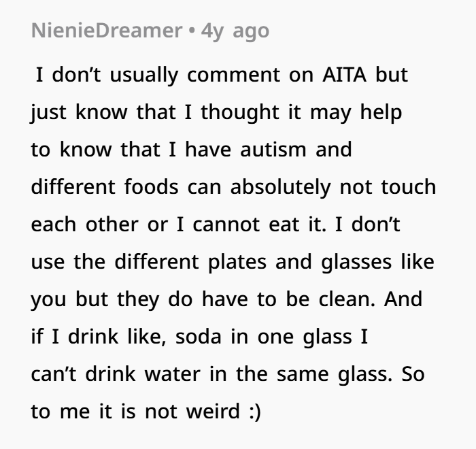Click the word 'help' ending the second line
The height and width of the screenshot is (449, 476).
tap(381, 113)
